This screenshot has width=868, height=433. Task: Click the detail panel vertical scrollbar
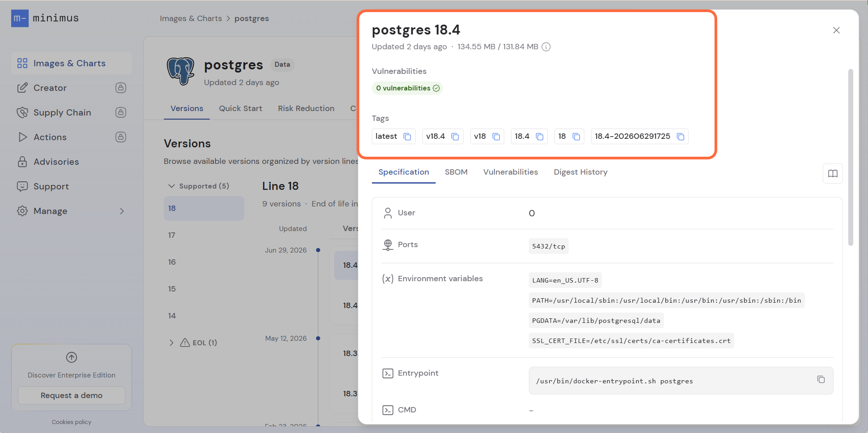coord(851,157)
